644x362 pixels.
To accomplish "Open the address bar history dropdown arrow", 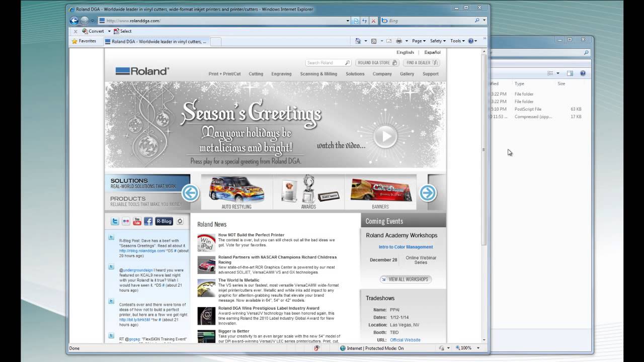I will tap(348, 21).
